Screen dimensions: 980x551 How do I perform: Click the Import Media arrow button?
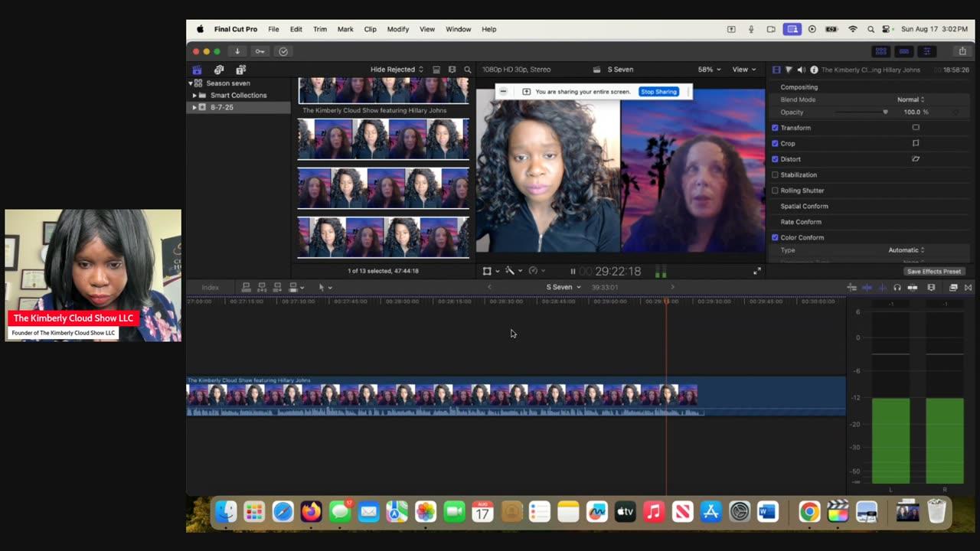[237, 51]
